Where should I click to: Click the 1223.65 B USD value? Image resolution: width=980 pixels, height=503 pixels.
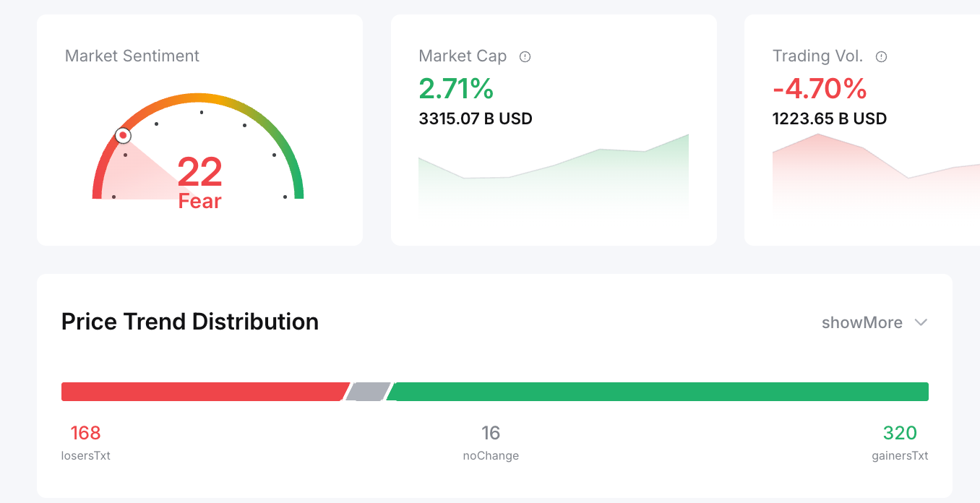pos(830,119)
